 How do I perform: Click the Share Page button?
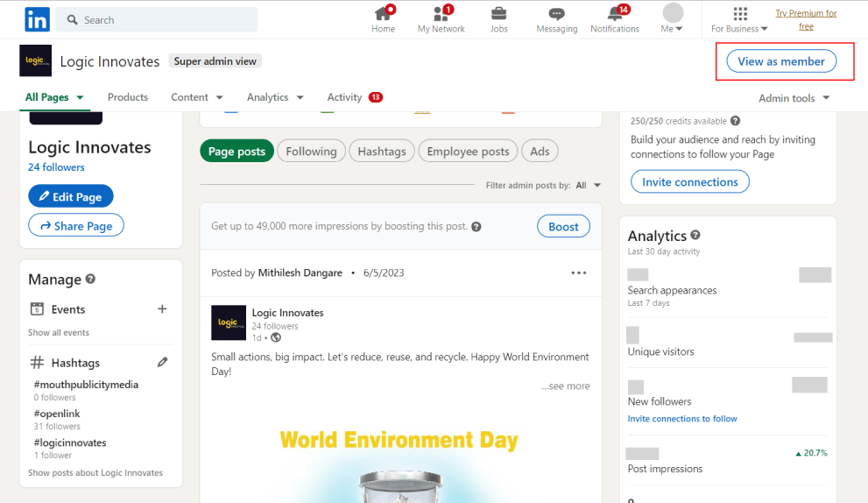(76, 225)
